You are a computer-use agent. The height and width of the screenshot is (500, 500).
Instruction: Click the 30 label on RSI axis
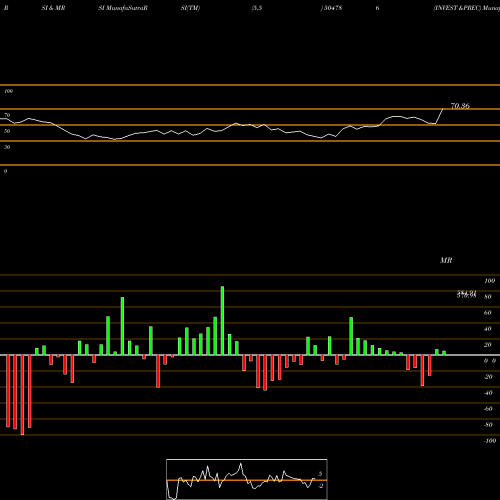[x=7, y=147]
